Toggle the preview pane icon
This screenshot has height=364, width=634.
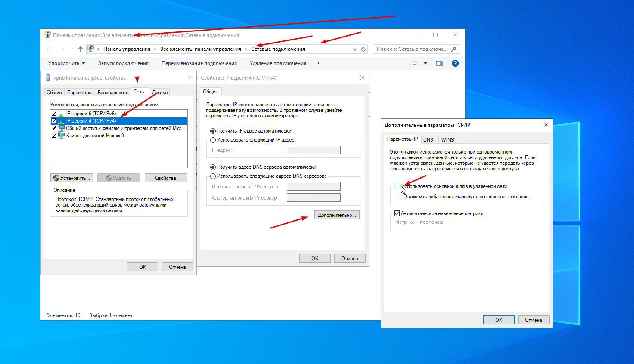coord(440,63)
